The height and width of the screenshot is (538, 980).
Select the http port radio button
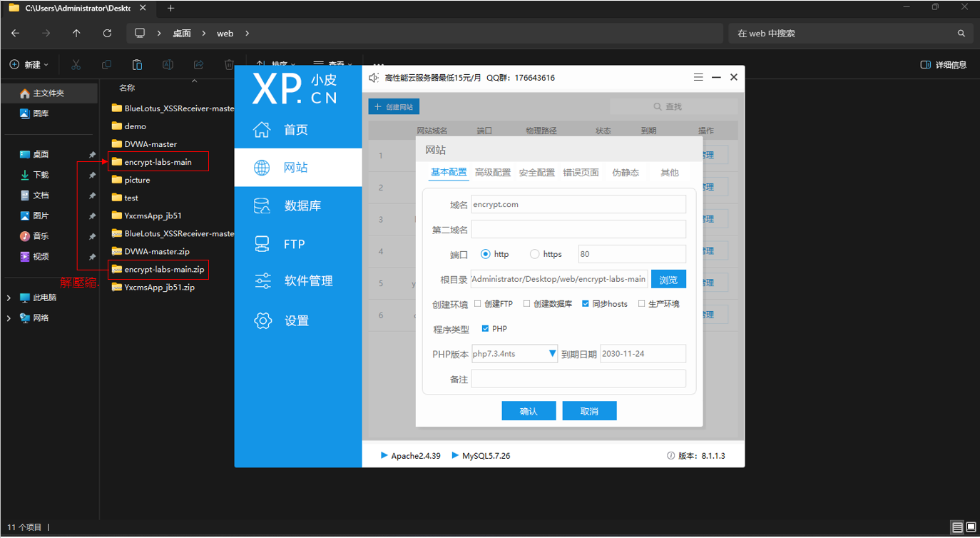click(486, 254)
